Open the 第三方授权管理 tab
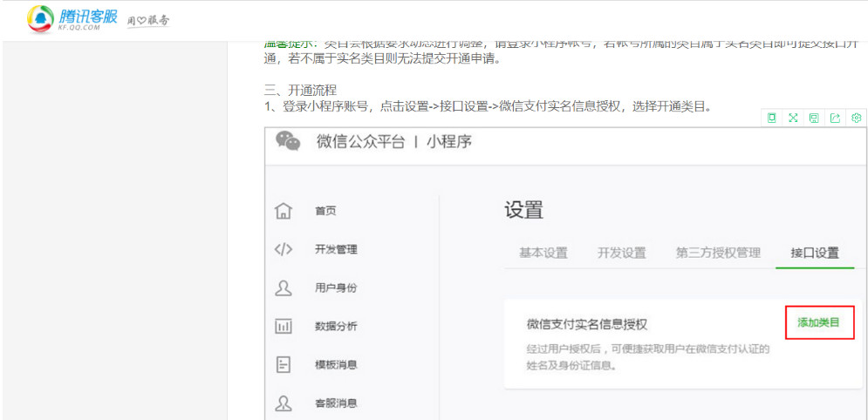 (718, 253)
